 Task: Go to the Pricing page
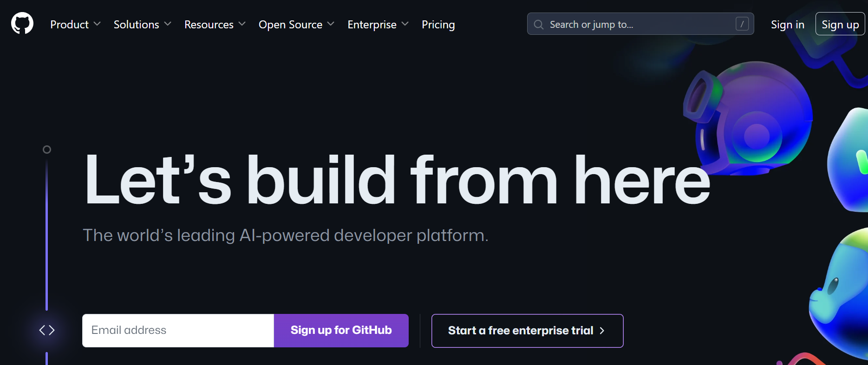438,25
